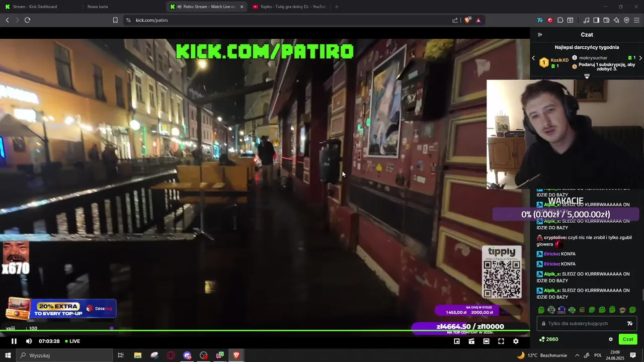Open Task View in taskbar

(121, 355)
